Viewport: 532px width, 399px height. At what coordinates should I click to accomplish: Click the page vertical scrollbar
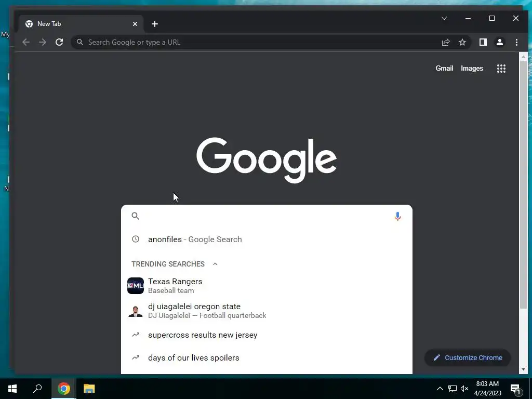[523, 185]
